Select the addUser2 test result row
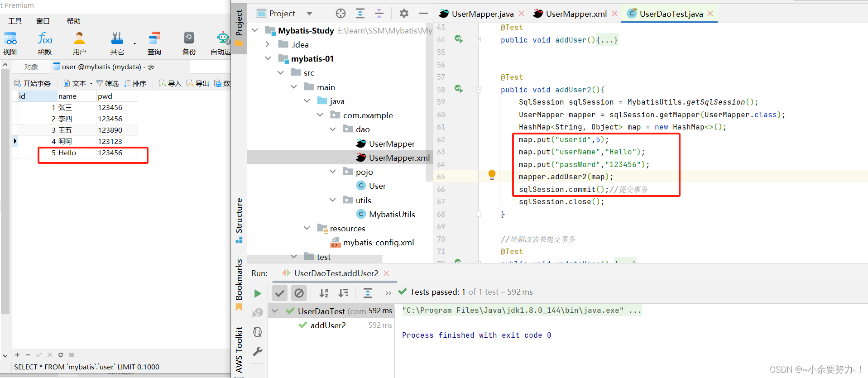Image resolution: width=868 pixels, height=378 pixels. coord(331,325)
